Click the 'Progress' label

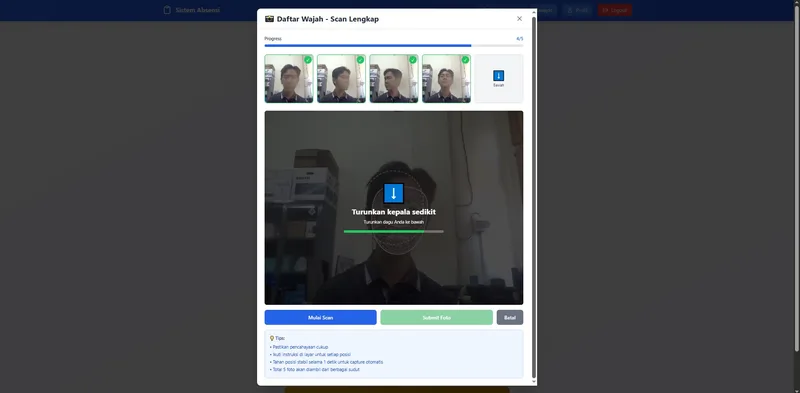point(273,39)
